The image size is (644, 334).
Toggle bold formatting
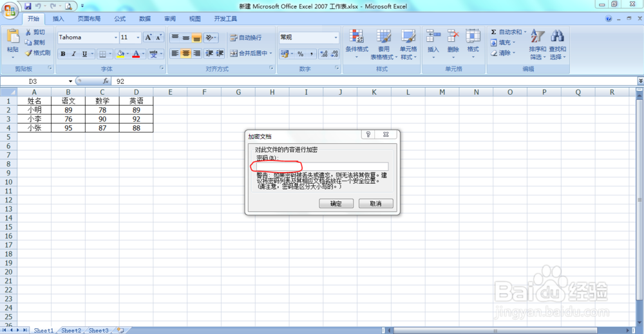[x=63, y=54]
